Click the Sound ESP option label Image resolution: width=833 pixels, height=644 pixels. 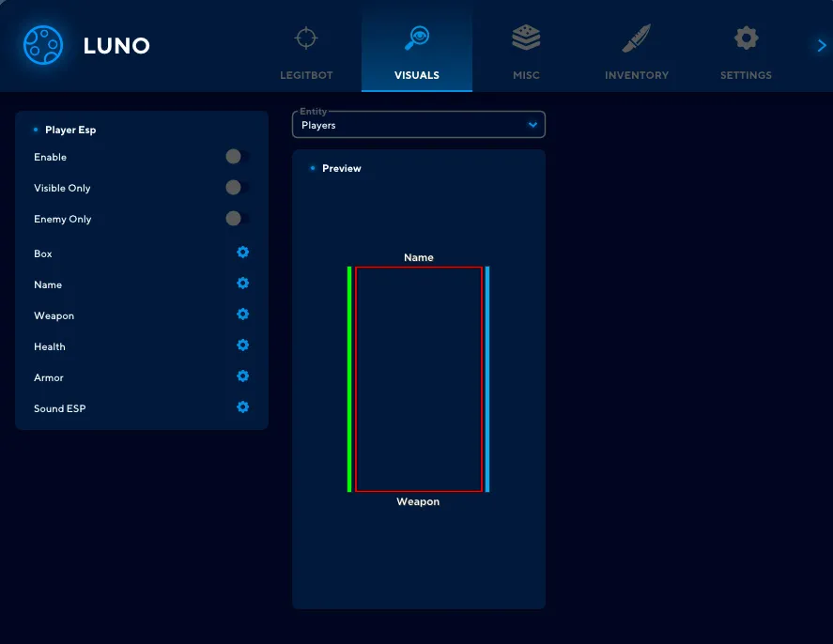(x=60, y=408)
